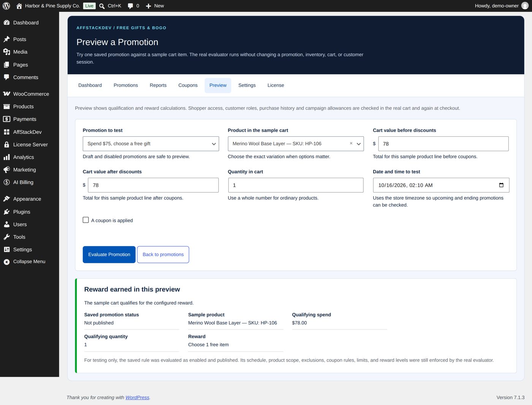532x405 pixels.
Task: Open the comments bubble in admin bar
Action: coord(130,6)
